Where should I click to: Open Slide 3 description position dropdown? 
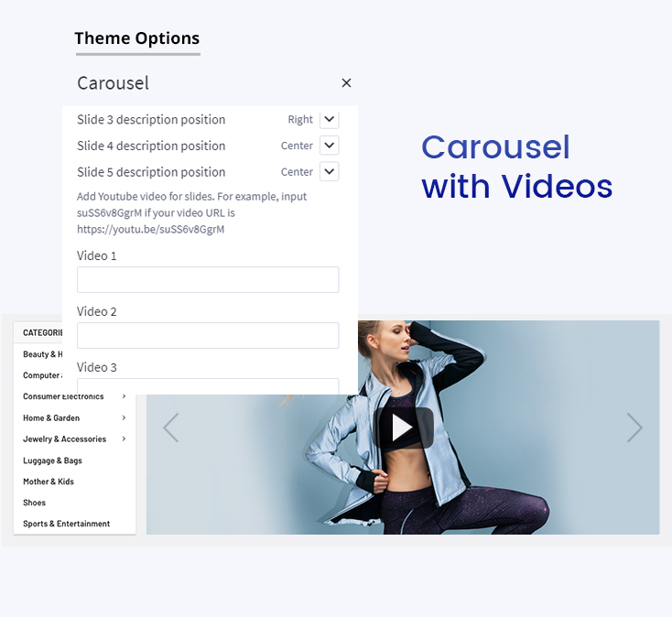330,120
